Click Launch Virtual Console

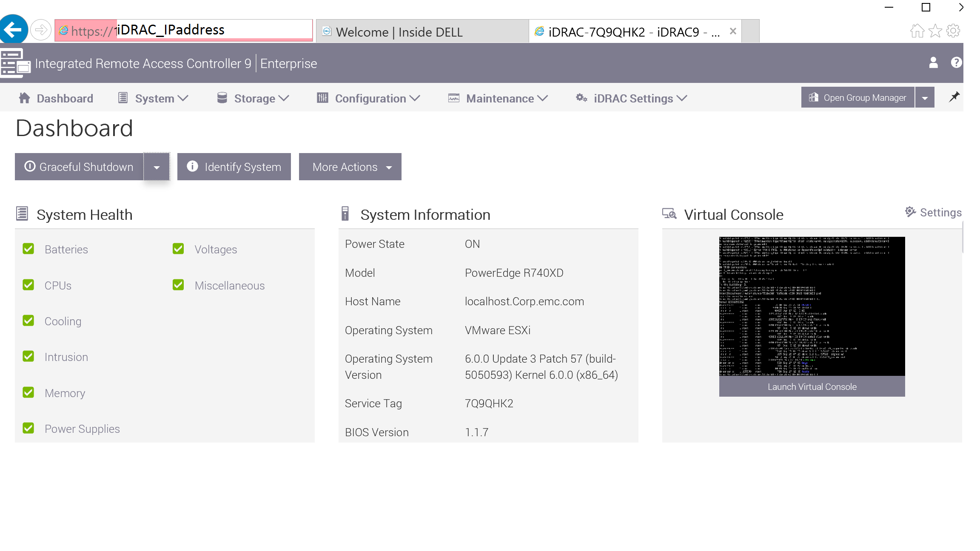click(x=812, y=386)
